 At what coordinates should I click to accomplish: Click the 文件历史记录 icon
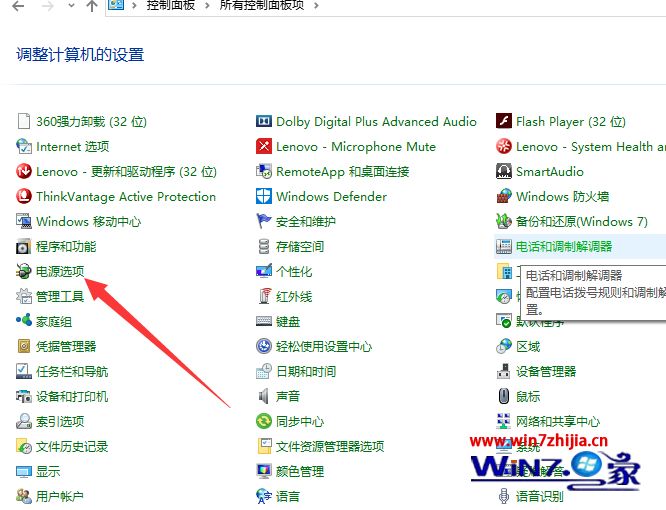coord(24,446)
